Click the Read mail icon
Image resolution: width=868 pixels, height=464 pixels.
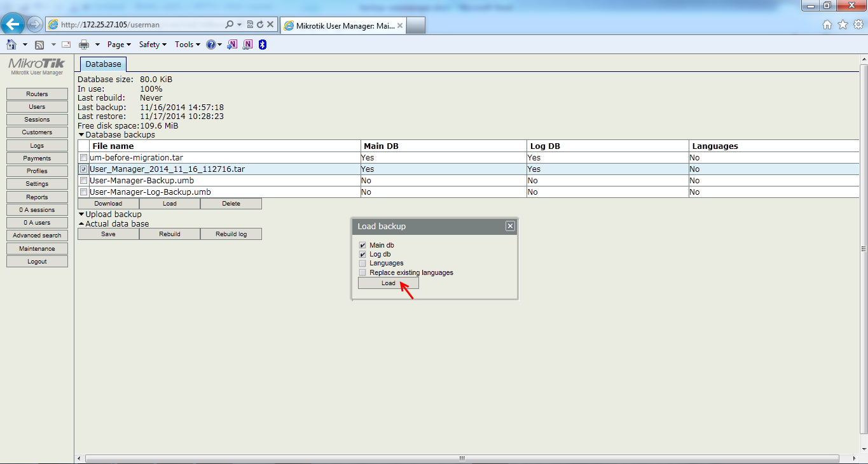(x=65, y=45)
